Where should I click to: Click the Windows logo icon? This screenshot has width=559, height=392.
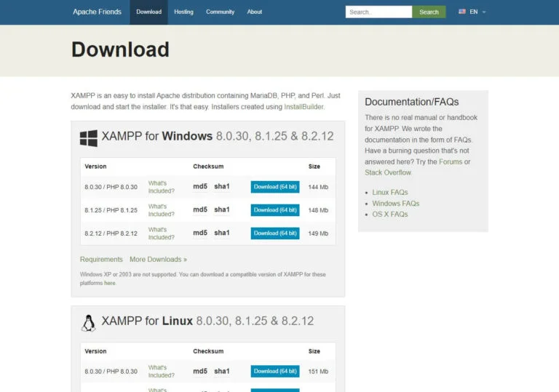[x=88, y=138]
